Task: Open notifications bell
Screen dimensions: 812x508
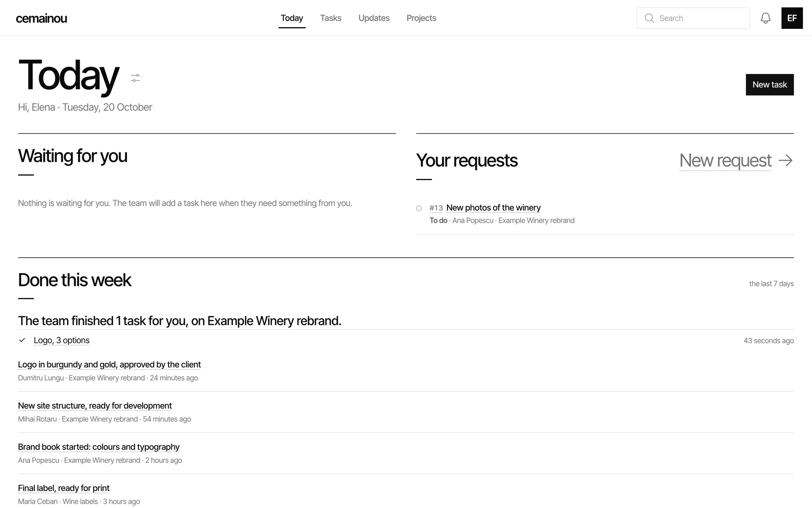Action: tap(765, 18)
